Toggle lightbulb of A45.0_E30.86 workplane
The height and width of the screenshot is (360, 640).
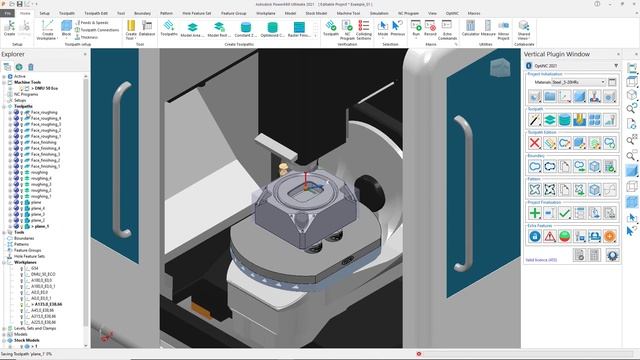(x=22, y=310)
